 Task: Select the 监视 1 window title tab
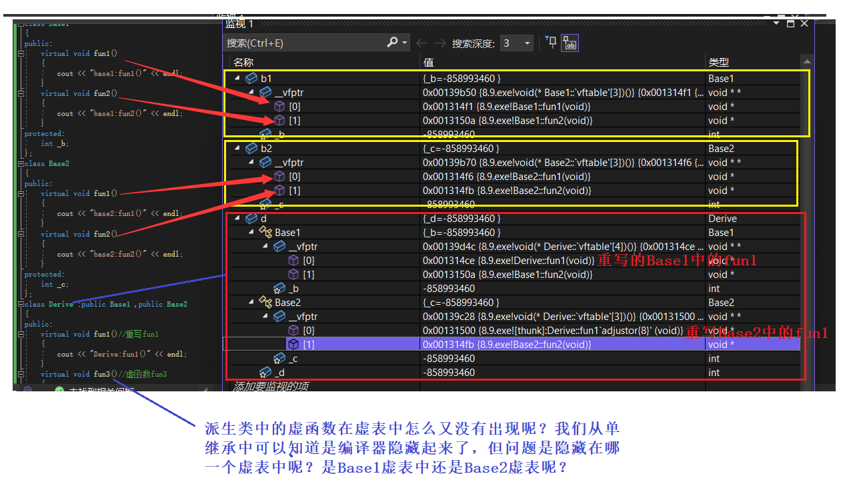239,24
